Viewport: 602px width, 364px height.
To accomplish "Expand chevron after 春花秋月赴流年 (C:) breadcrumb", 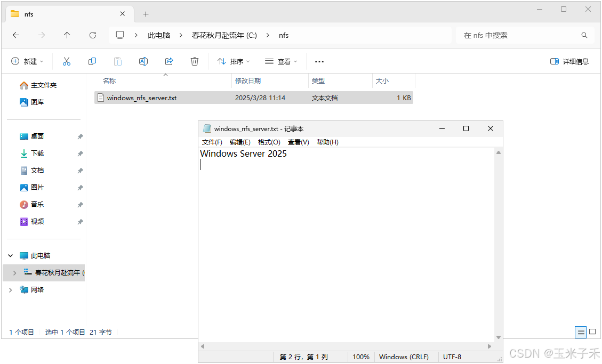I will point(268,35).
